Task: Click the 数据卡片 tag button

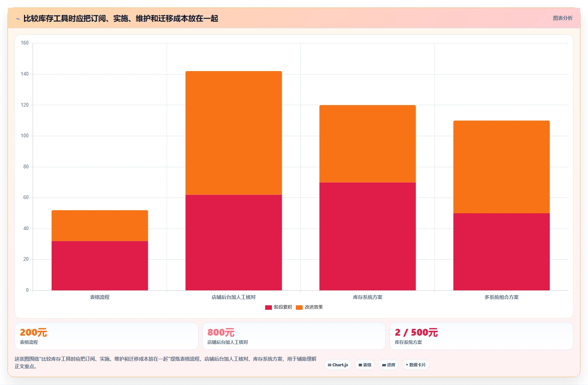Action: pos(416,365)
